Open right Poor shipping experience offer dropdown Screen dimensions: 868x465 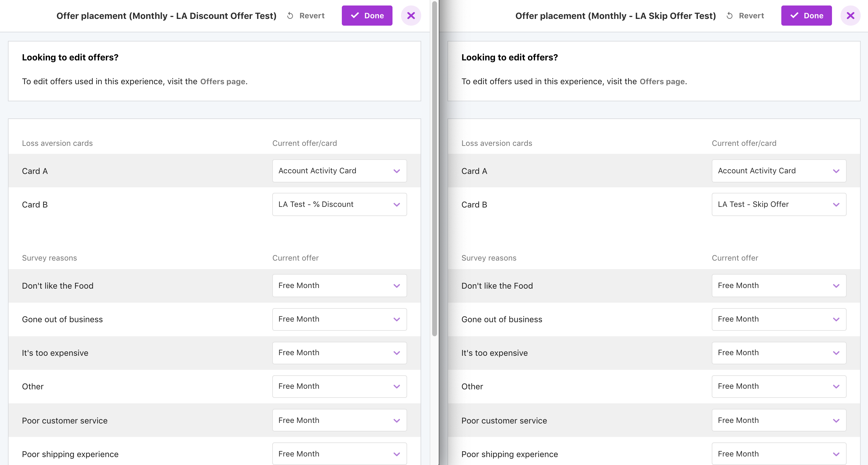pyautogui.click(x=779, y=454)
